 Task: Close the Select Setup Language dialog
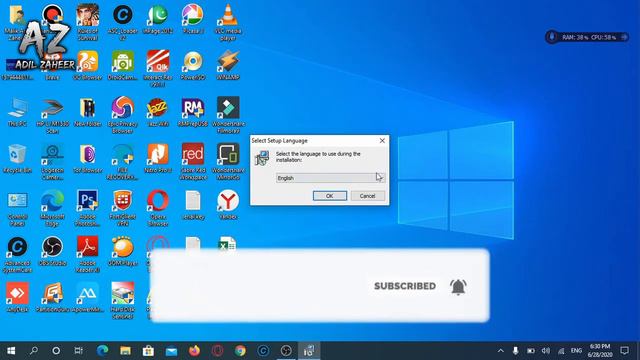[x=382, y=140]
